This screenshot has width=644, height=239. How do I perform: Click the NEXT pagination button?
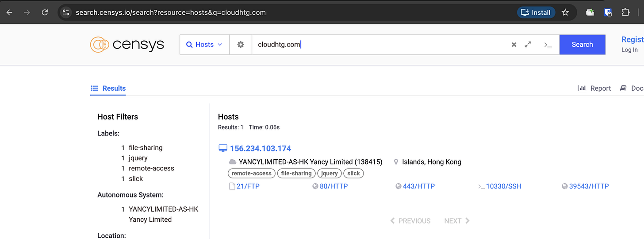point(457,221)
